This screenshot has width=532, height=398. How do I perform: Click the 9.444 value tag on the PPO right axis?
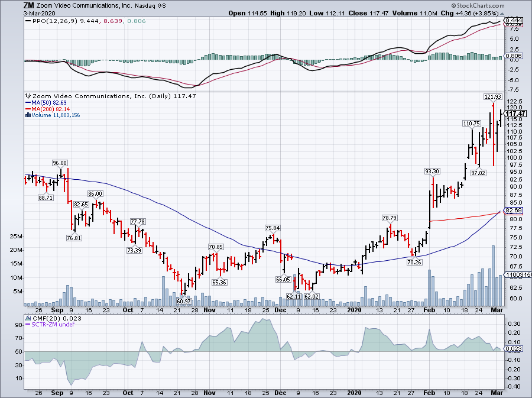(514, 20)
